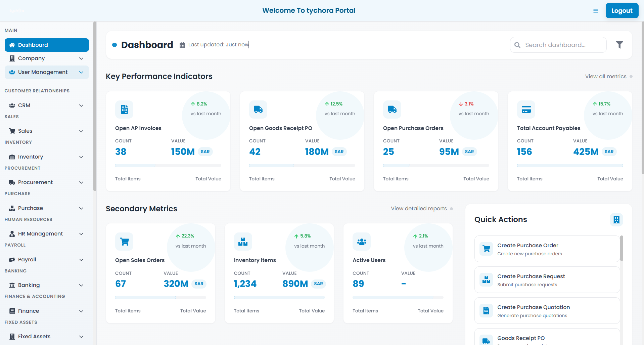The height and width of the screenshot is (345, 644).
Task: Select Create Purchase Request quick action
Action: coord(547,280)
